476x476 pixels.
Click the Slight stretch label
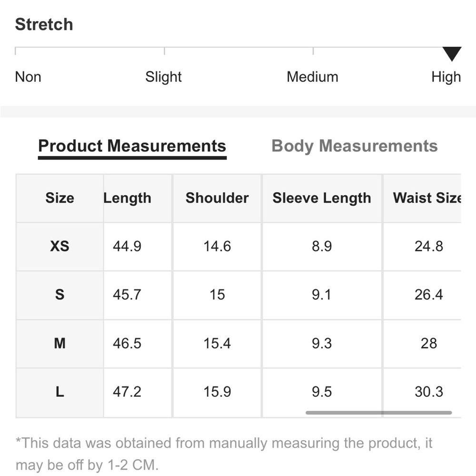point(163,77)
